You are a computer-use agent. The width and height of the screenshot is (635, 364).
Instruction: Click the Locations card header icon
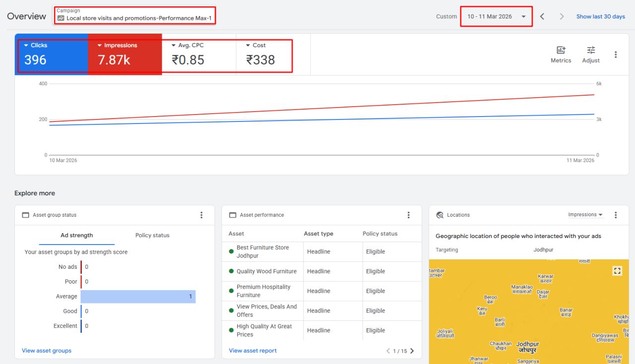(x=440, y=215)
